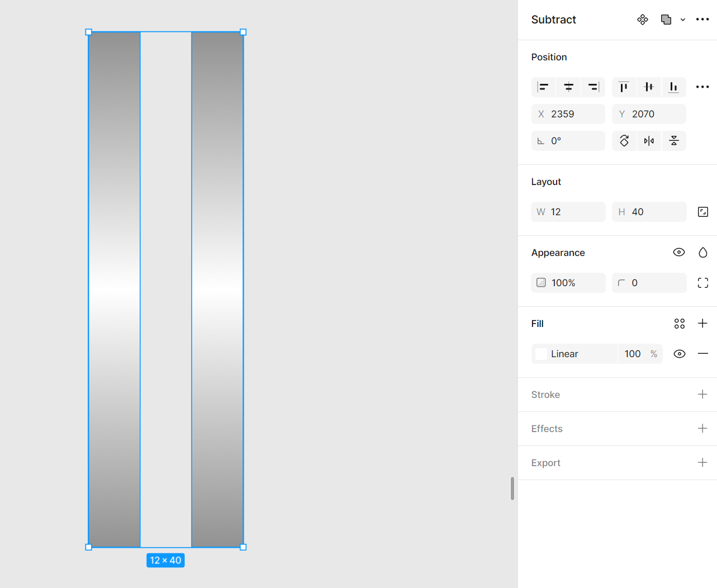Align selection to horizontal centers
717x588 pixels.
point(568,87)
